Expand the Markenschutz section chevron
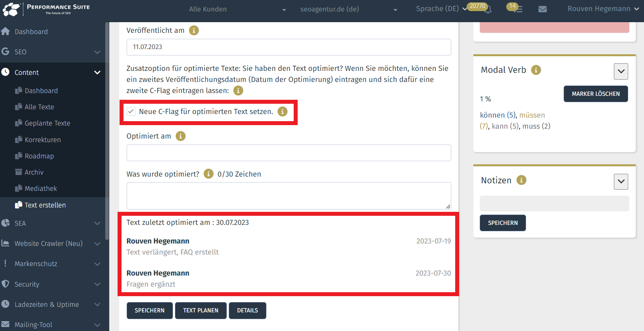The width and height of the screenshot is (644, 331). coord(97,264)
